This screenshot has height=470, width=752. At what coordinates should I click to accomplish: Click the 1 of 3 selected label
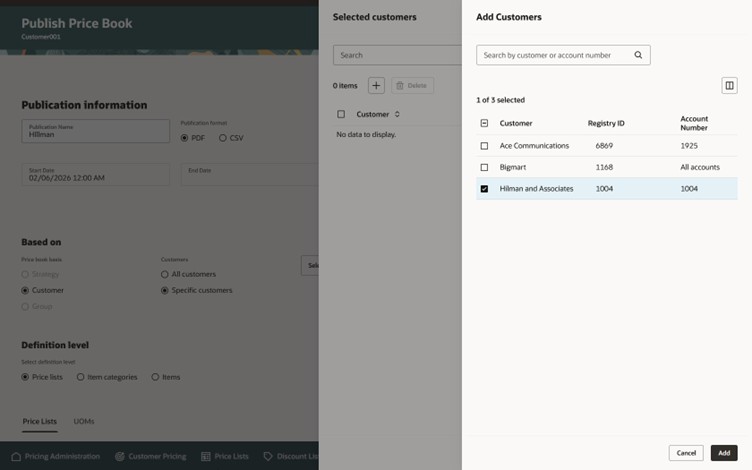tap(500, 100)
